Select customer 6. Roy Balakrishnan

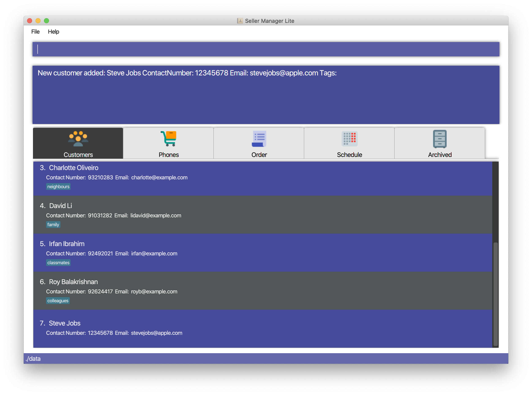point(263,290)
